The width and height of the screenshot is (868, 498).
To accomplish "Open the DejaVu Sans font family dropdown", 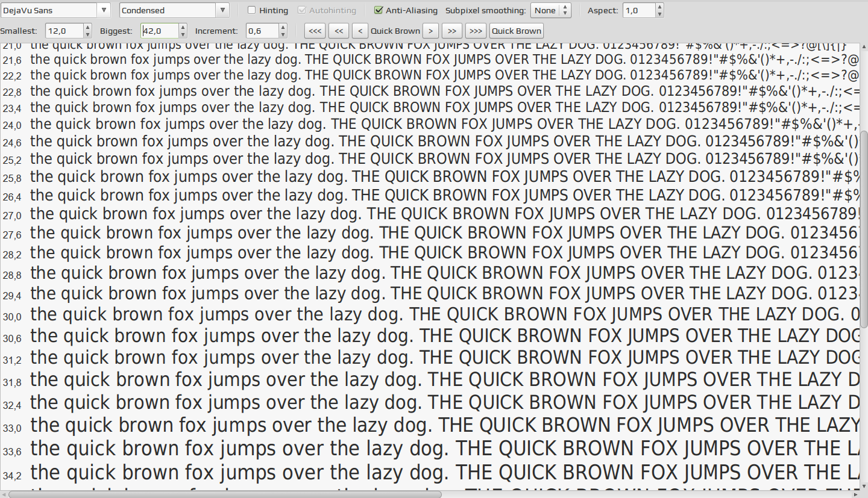I will [x=55, y=10].
